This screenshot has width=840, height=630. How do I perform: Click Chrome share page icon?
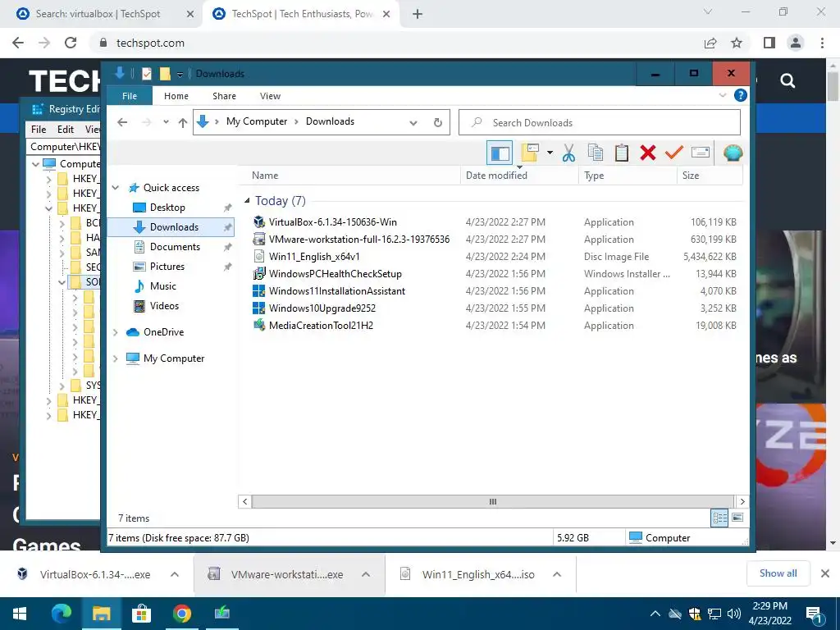(710, 43)
